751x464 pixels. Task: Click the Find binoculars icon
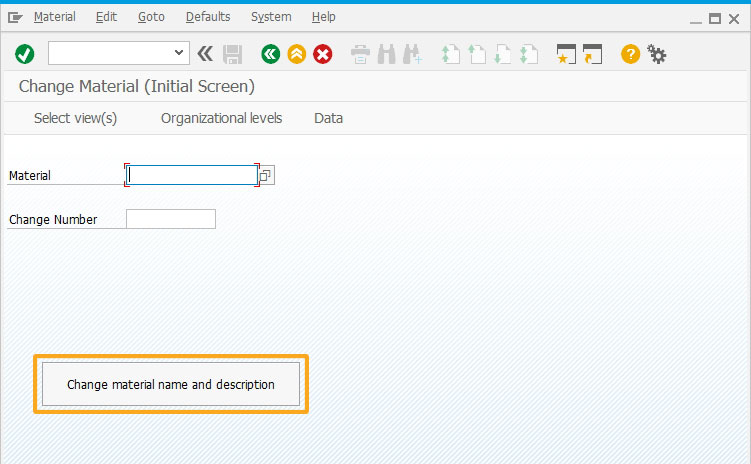coord(387,54)
